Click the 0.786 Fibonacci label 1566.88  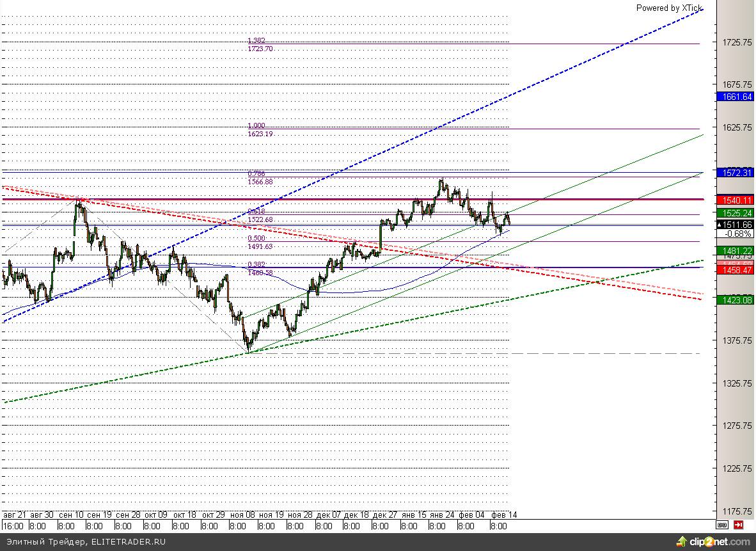click(260, 182)
